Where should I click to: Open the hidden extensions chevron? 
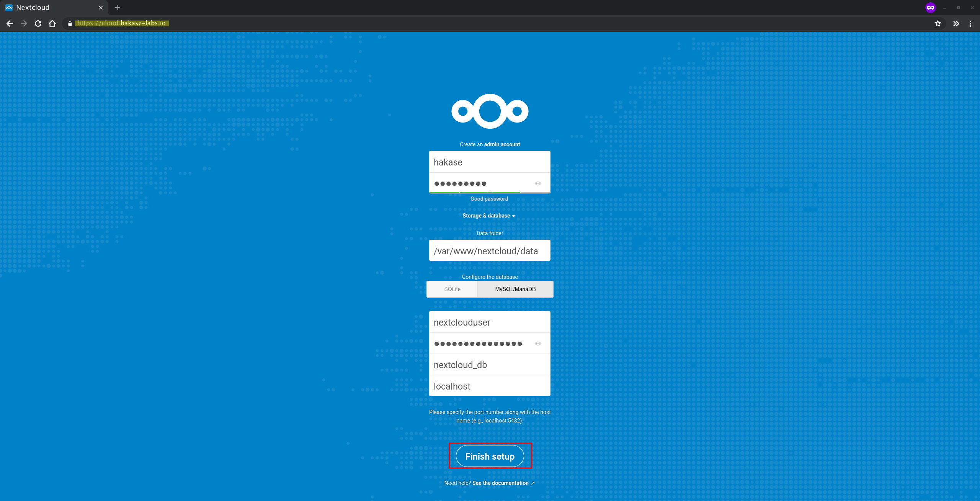(956, 23)
